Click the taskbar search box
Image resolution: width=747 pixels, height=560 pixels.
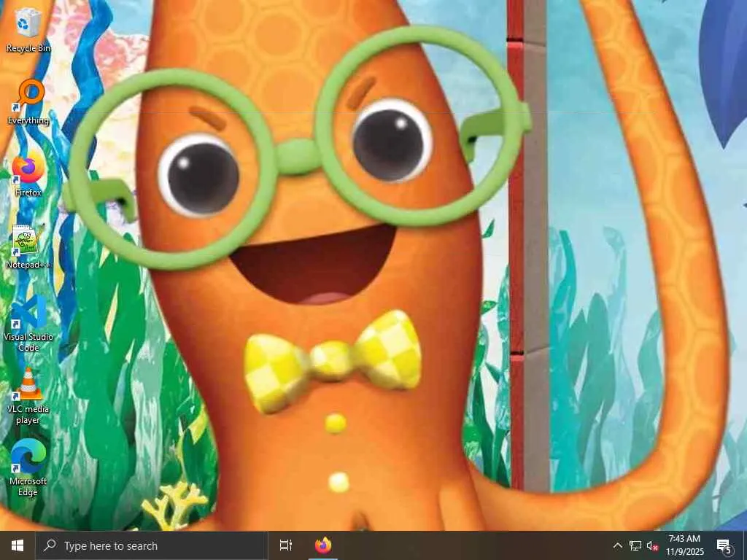click(152, 545)
